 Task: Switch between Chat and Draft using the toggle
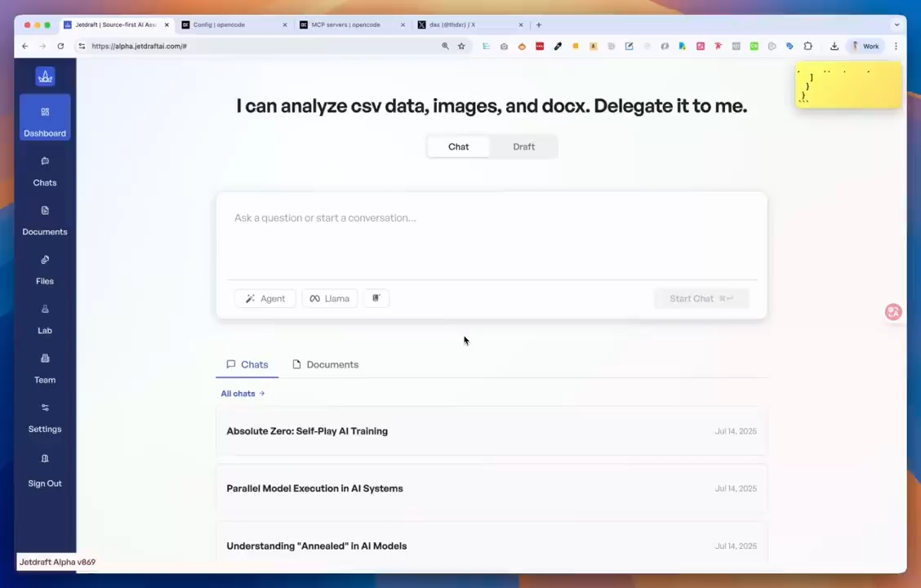523,146
